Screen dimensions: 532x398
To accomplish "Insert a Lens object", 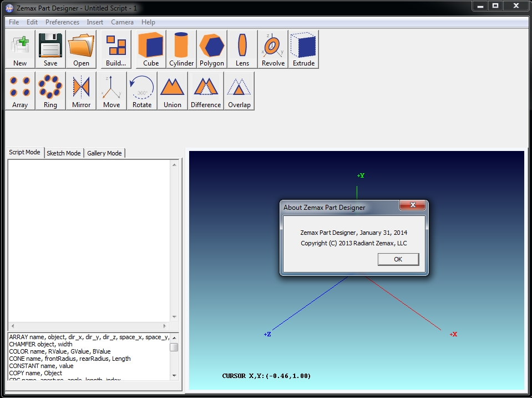I will point(242,49).
